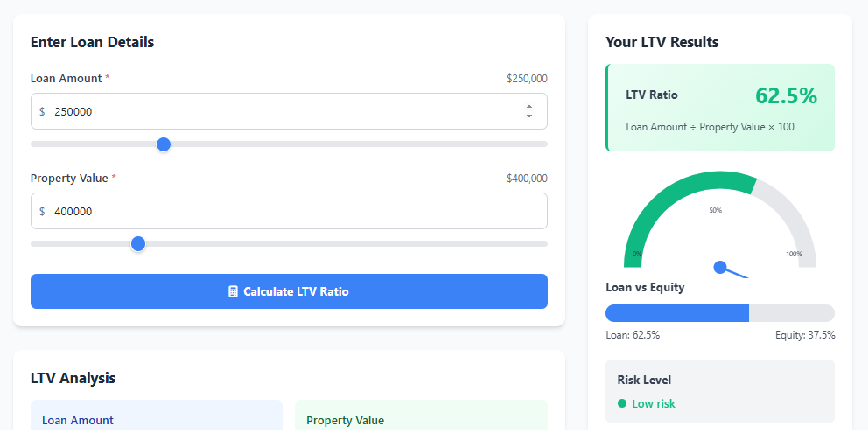Click the Property Value slider handle
The height and width of the screenshot is (434, 868).
pos(137,244)
